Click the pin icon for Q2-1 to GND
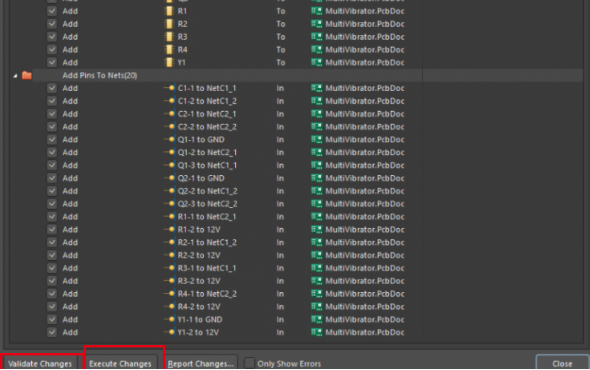This screenshot has height=370, width=590. pyautogui.click(x=170, y=178)
